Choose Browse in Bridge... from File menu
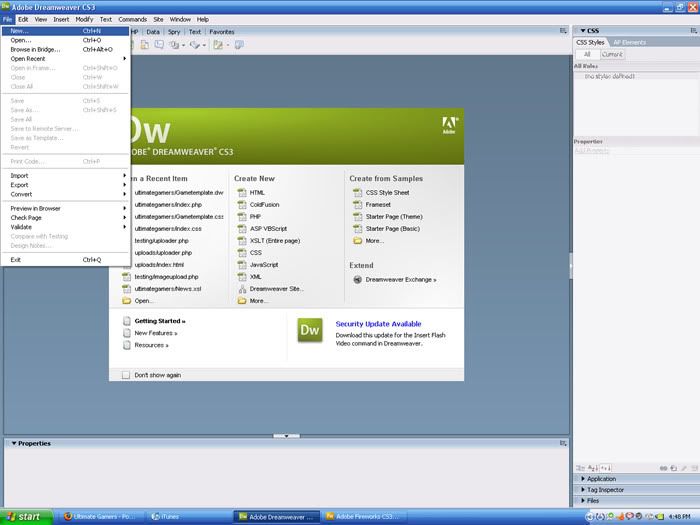This screenshot has width=700, height=525. click(66, 50)
